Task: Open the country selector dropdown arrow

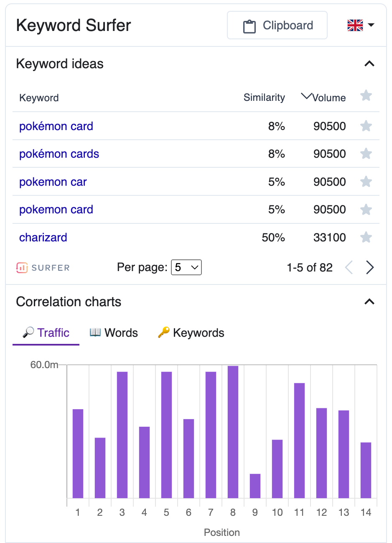Action: pos(371,26)
